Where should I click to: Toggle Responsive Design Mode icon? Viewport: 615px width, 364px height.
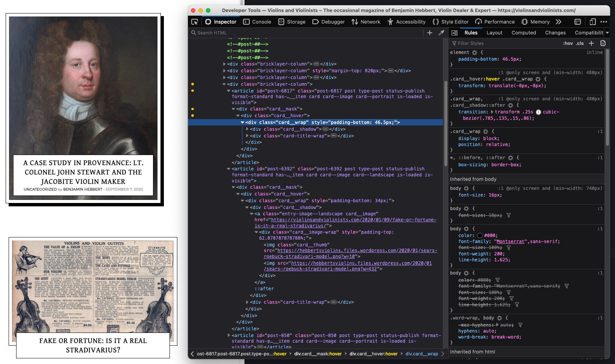point(592,22)
